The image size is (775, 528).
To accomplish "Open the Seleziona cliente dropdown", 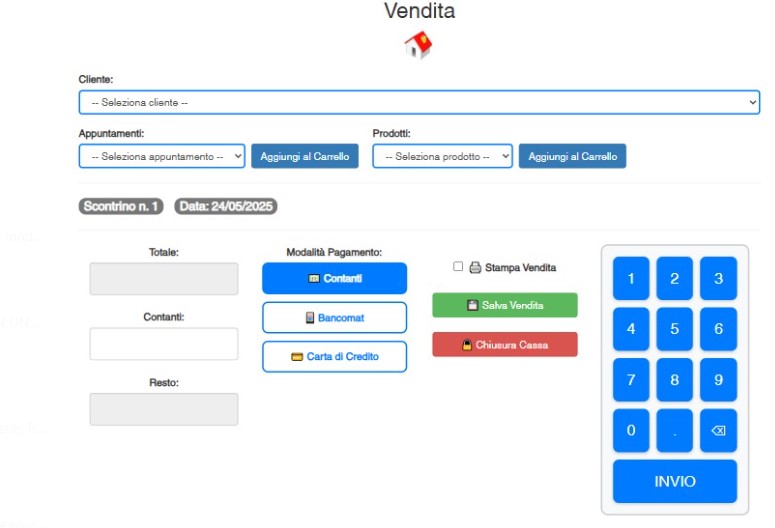I will tap(419, 102).
